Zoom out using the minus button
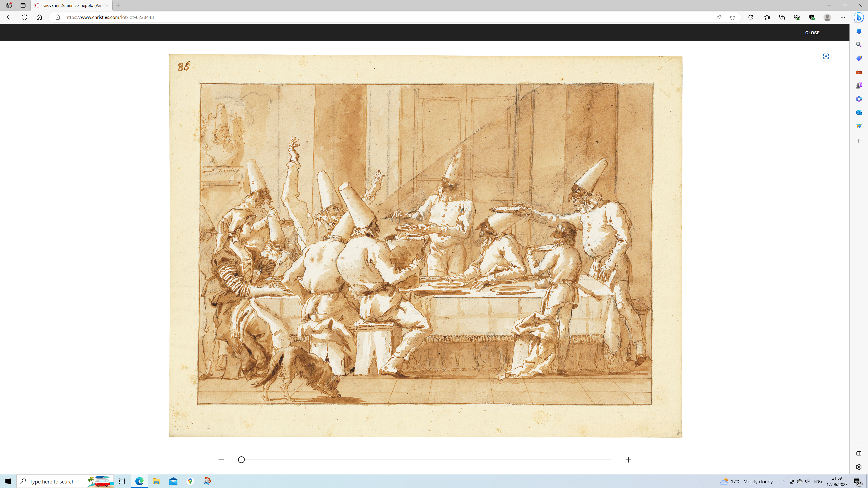 [x=221, y=460]
